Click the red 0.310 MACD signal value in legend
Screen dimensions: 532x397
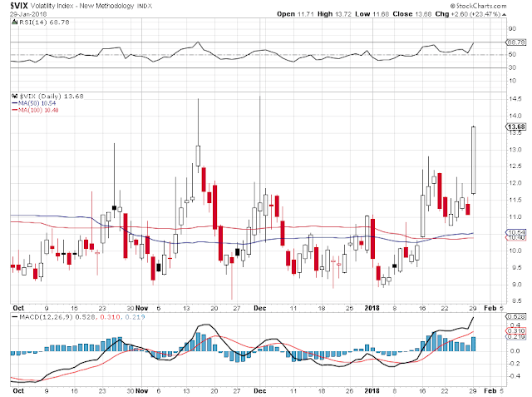111,317
